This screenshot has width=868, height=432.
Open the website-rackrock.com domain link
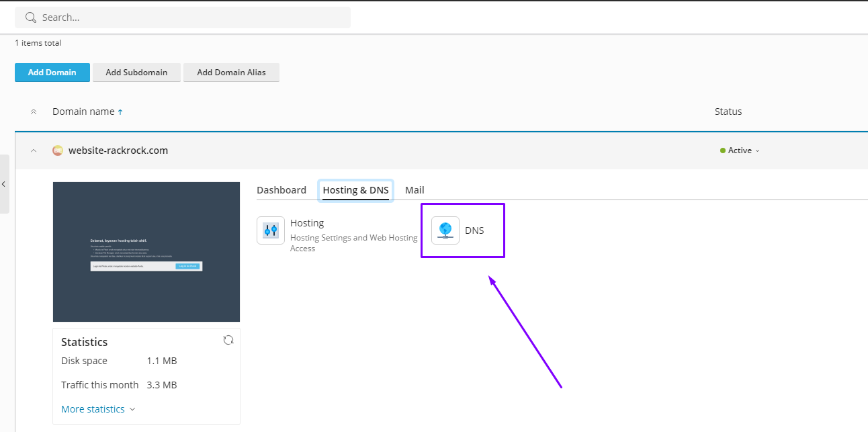click(x=118, y=150)
